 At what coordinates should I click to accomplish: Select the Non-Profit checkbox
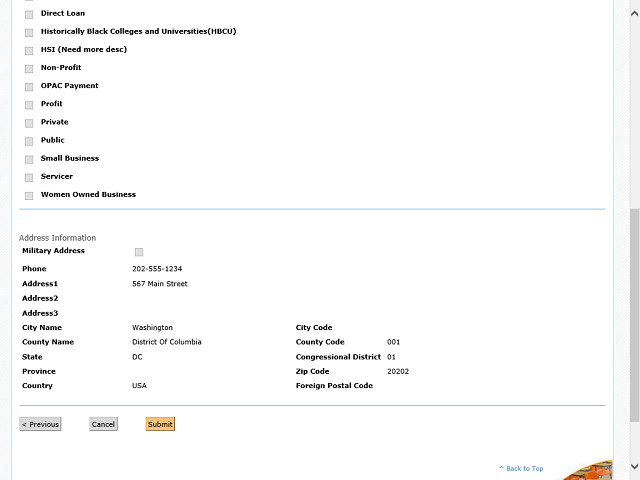29,68
